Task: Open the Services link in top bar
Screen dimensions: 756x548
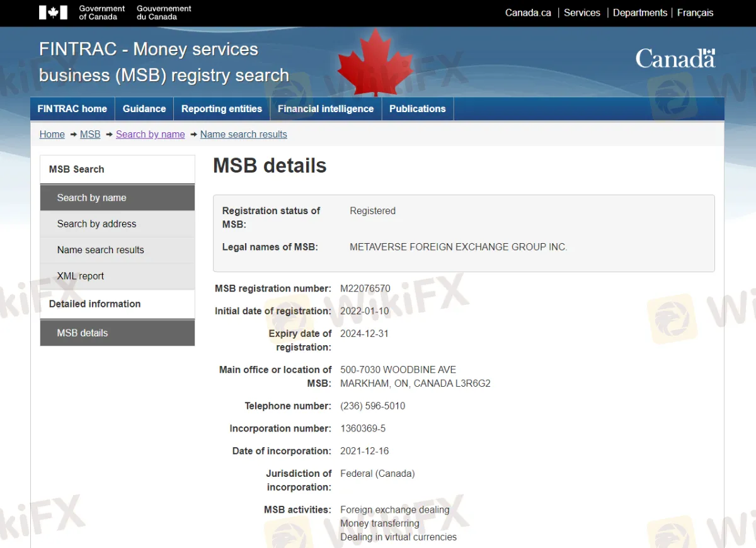Action: click(582, 13)
